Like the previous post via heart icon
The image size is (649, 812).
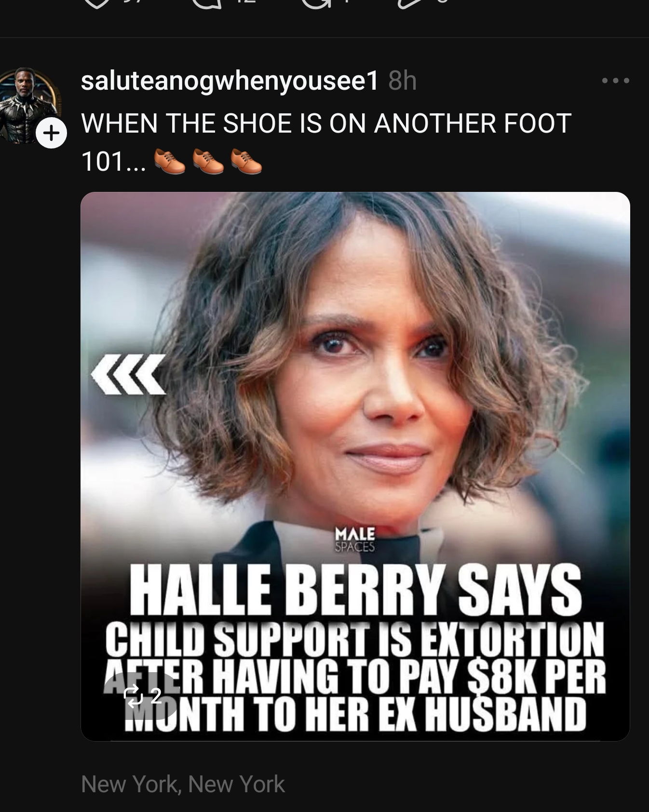tap(97, 4)
